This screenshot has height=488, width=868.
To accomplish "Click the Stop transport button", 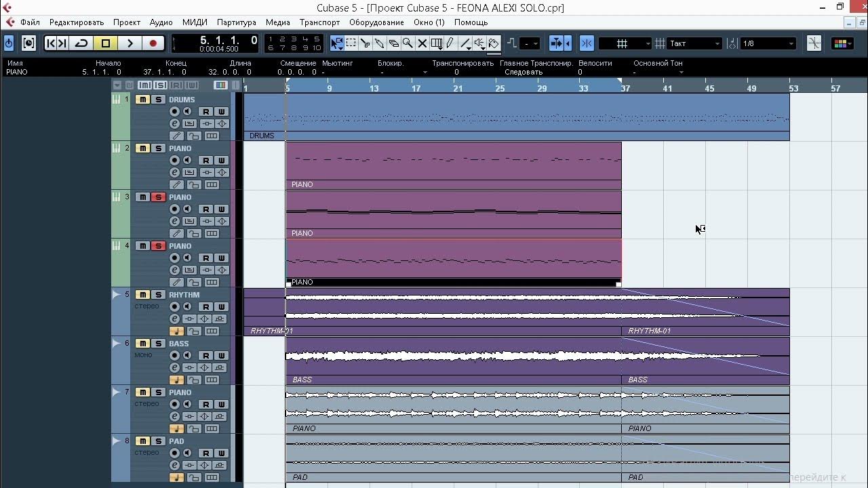I will [x=106, y=43].
